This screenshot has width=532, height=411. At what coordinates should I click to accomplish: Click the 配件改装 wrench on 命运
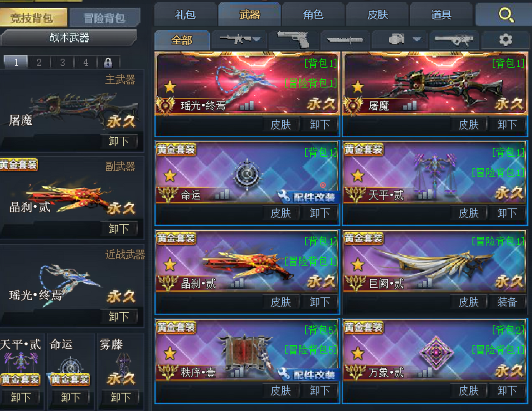point(308,197)
